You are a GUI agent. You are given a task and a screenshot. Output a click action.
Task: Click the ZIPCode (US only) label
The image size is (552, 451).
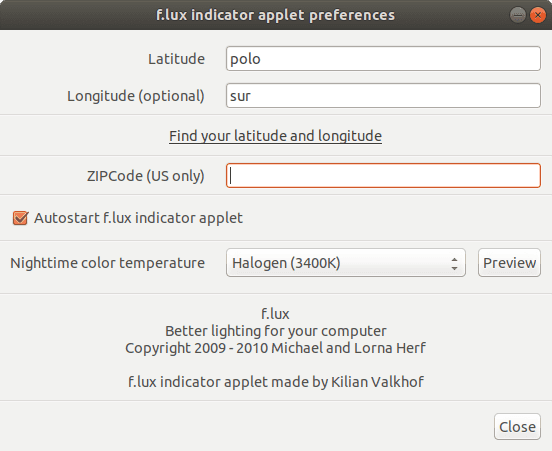(146, 176)
